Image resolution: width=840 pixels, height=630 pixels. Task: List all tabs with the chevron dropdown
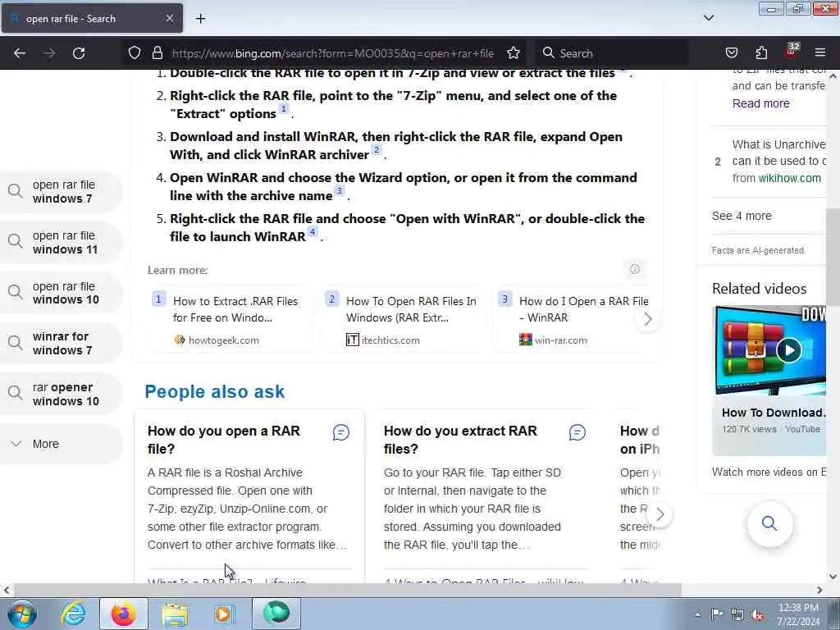tap(708, 18)
